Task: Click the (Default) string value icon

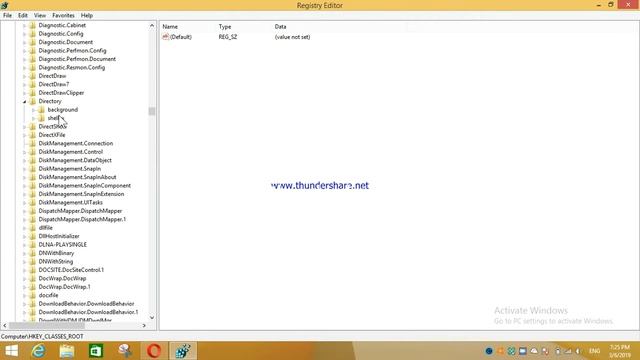Action: (165, 37)
